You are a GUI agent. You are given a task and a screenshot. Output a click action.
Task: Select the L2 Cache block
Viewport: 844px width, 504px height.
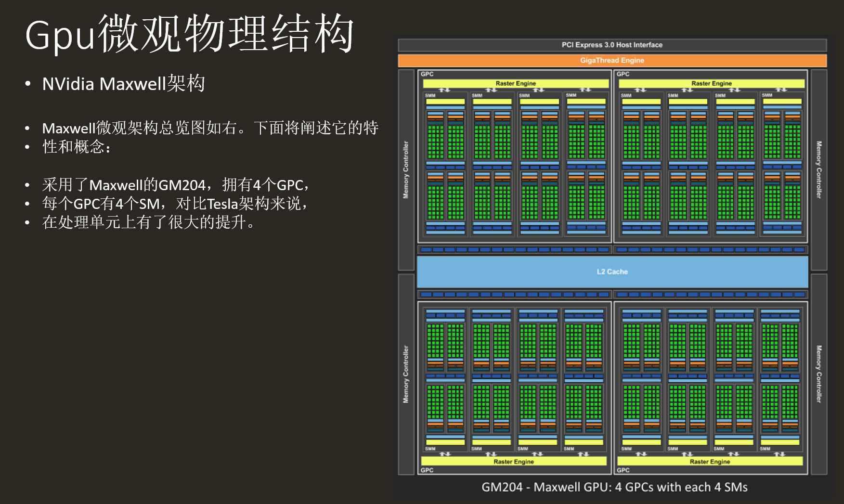click(x=611, y=271)
